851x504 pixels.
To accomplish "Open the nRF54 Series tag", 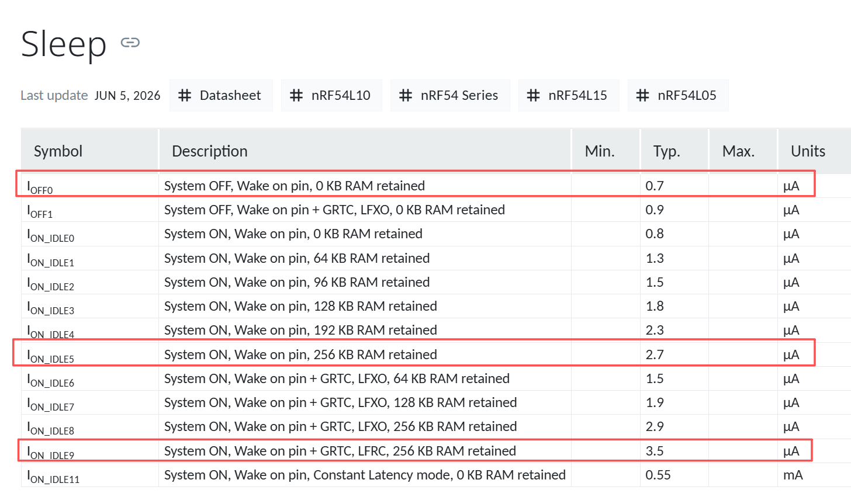I will pos(450,95).
